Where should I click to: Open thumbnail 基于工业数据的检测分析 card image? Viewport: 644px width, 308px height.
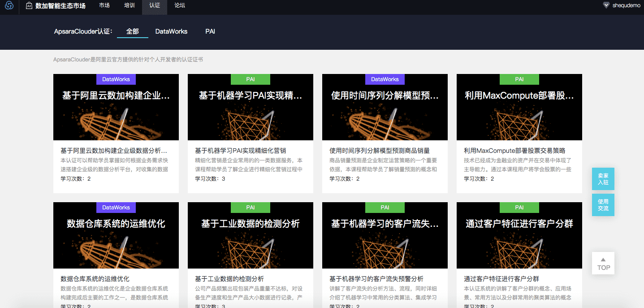point(251,235)
